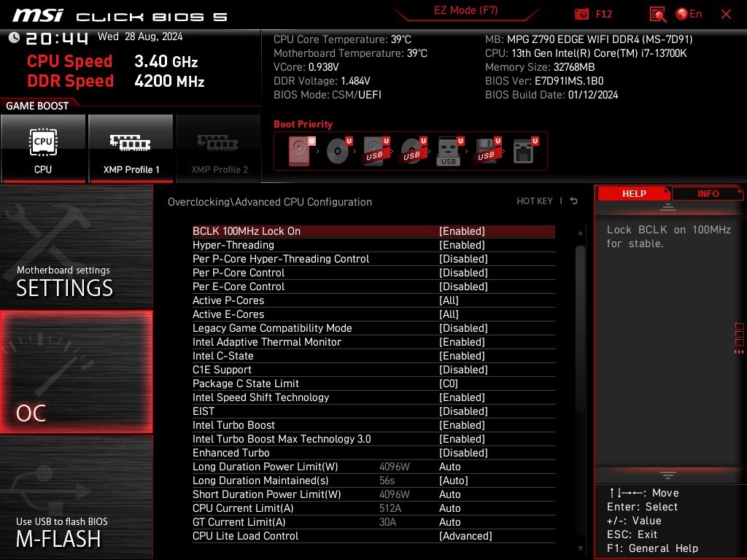Switch to the INFO tab
Image resolution: width=747 pixels, height=560 pixels.
708,194
